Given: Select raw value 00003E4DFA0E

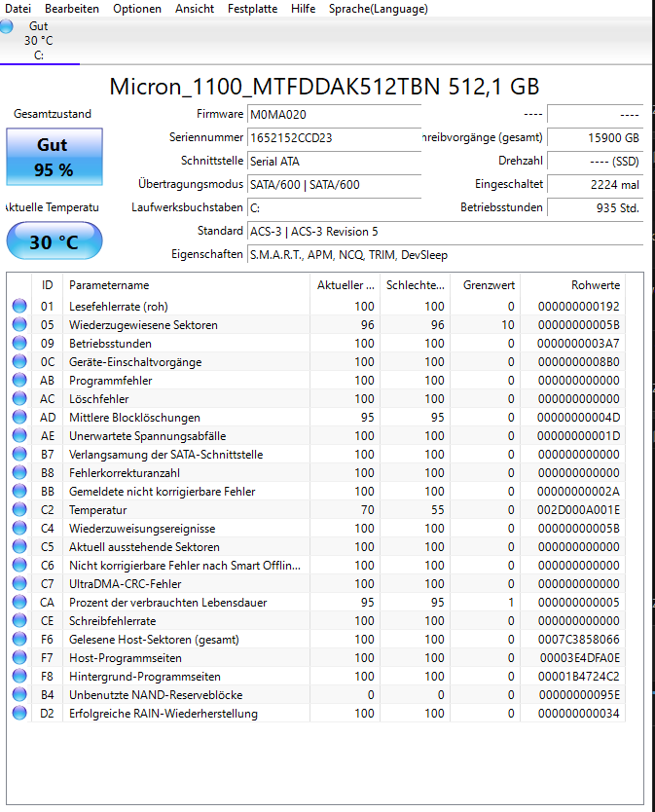Looking at the screenshot, I should point(579,657).
